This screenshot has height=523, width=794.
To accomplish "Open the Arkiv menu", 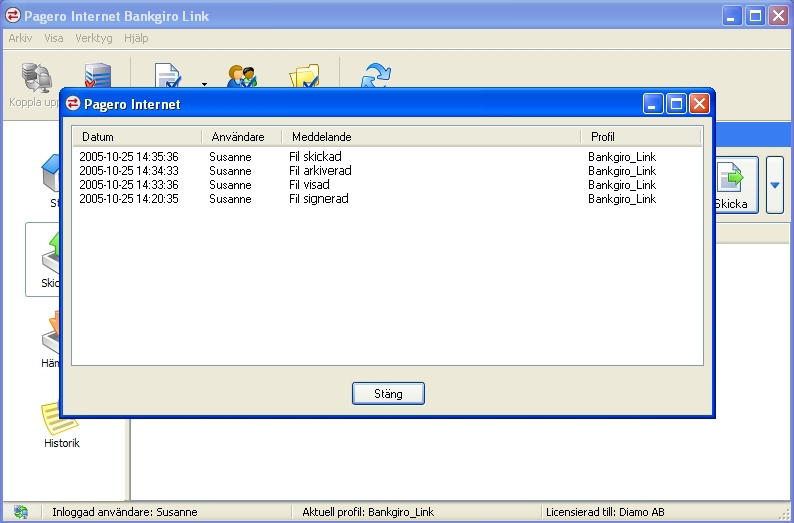I will (x=20, y=38).
